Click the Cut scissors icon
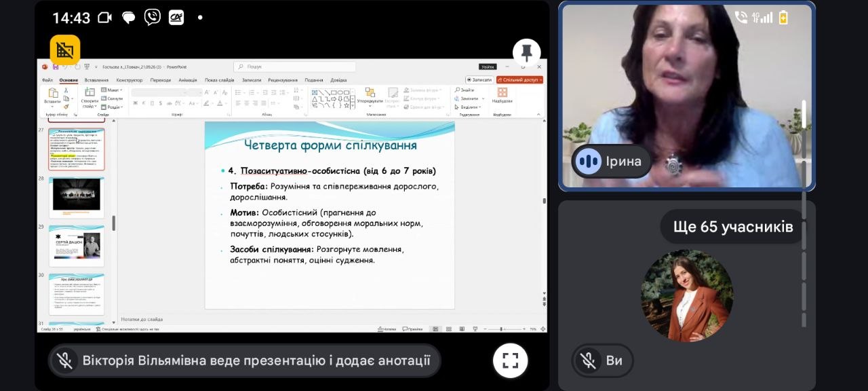 66,90
